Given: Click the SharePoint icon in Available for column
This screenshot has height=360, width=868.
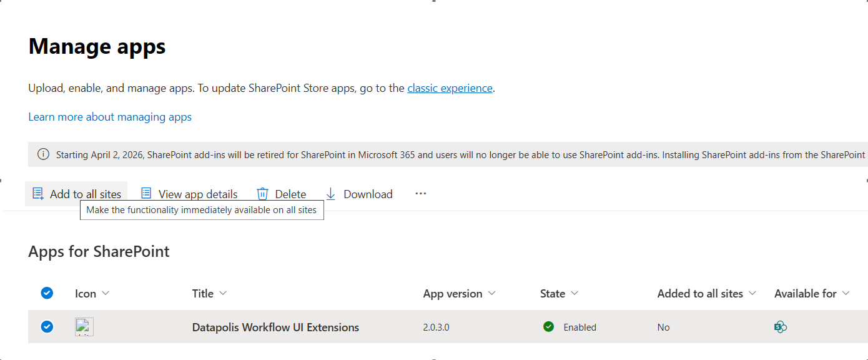Looking at the screenshot, I should pyautogui.click(x=780, y=327).
